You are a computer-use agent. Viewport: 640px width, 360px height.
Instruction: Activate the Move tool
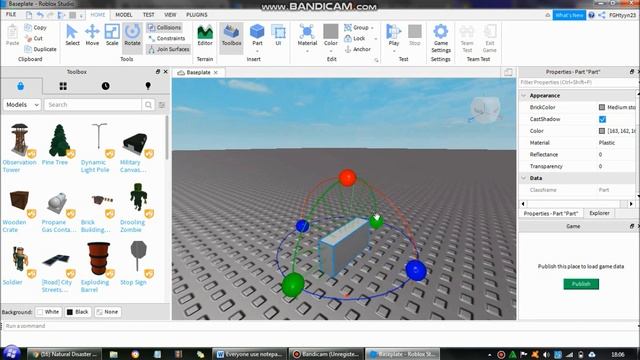point(92,35)
